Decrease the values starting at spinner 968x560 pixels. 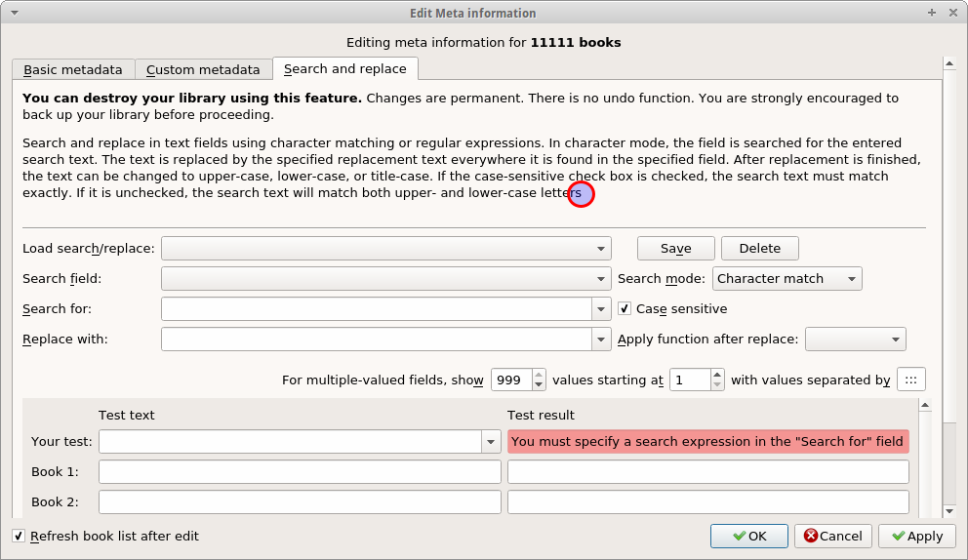coord(717,385)
